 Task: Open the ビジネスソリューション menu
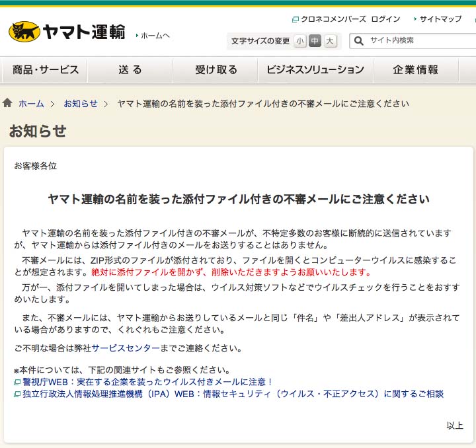point(315,70)
